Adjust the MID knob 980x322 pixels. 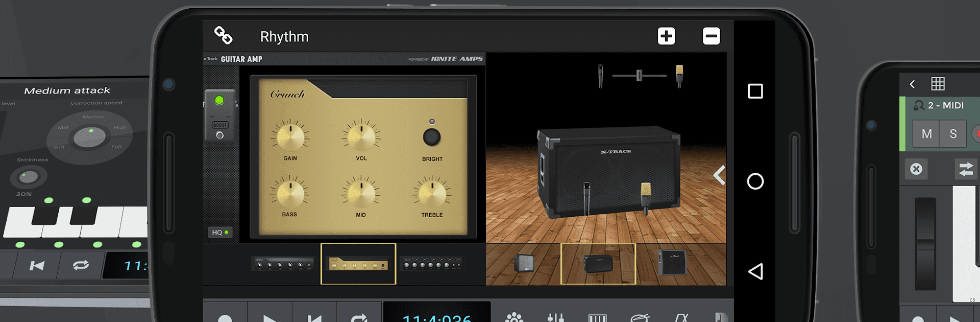pyautogui.click(x=361, y=193)
